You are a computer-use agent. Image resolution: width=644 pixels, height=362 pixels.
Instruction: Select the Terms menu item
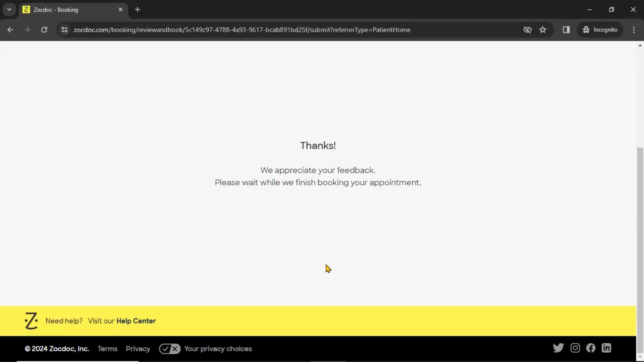click(107, 349)
